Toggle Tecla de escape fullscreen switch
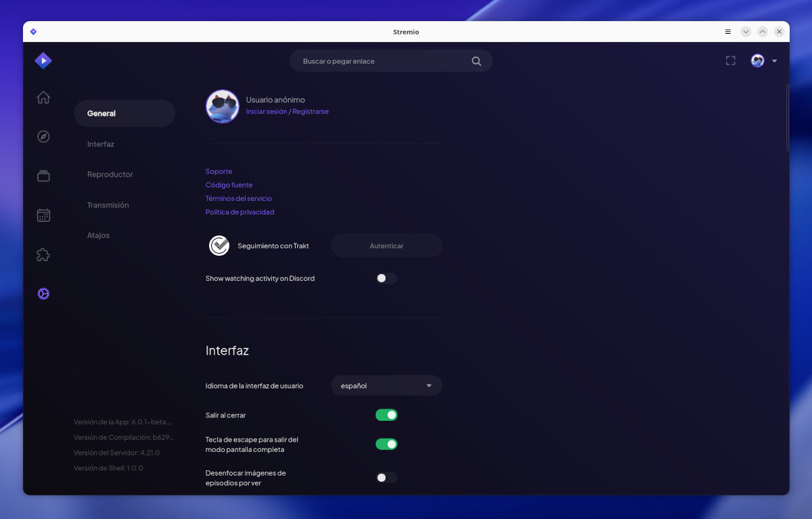Screen dimensions: 812x519 386,445
